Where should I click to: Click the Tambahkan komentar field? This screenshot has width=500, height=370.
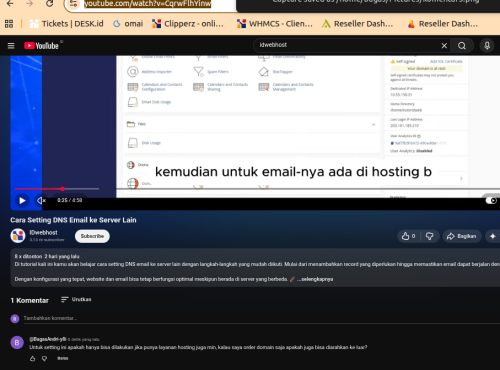262,318
